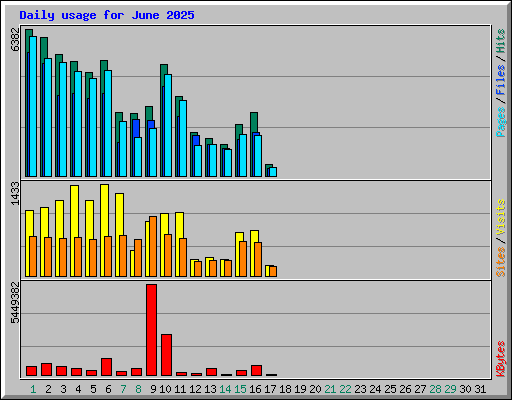Click day 13 on the x-axis
Viewport: 512px width, 400px height.
click(x=210, y=389)
